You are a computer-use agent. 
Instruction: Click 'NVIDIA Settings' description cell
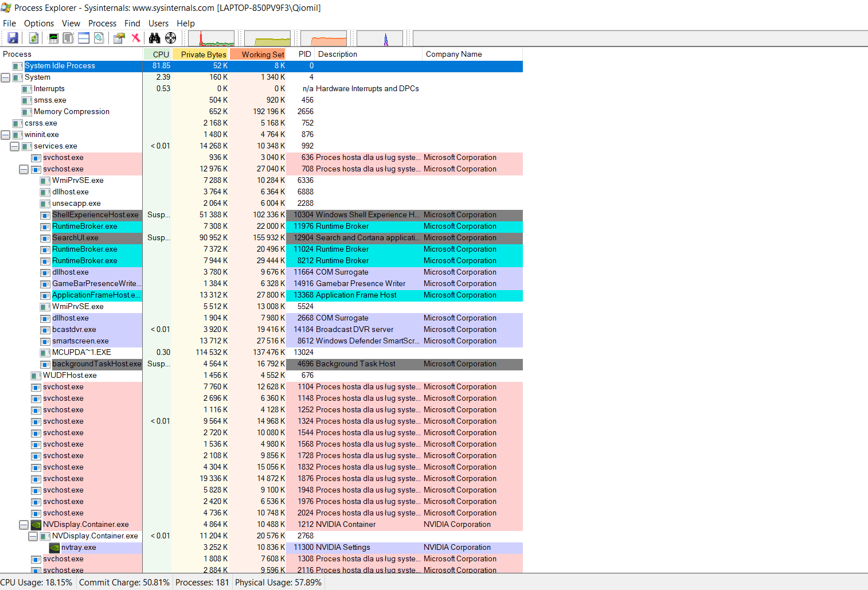tap(343, 548)
